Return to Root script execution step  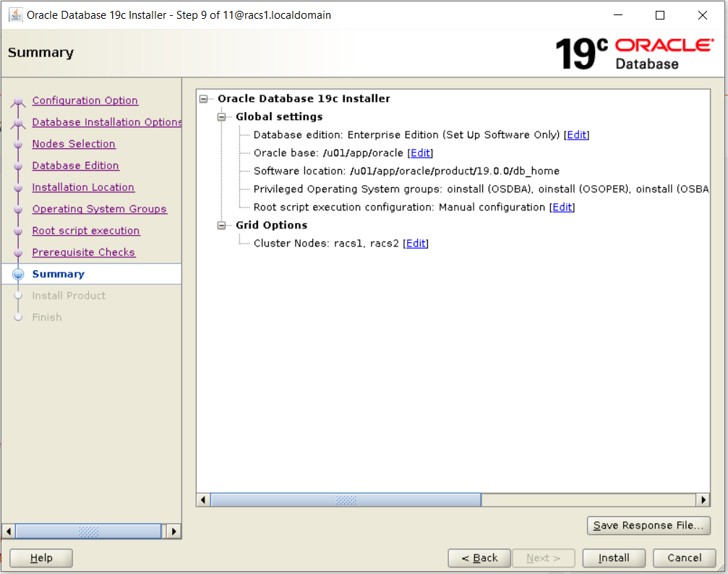(86, 231)
